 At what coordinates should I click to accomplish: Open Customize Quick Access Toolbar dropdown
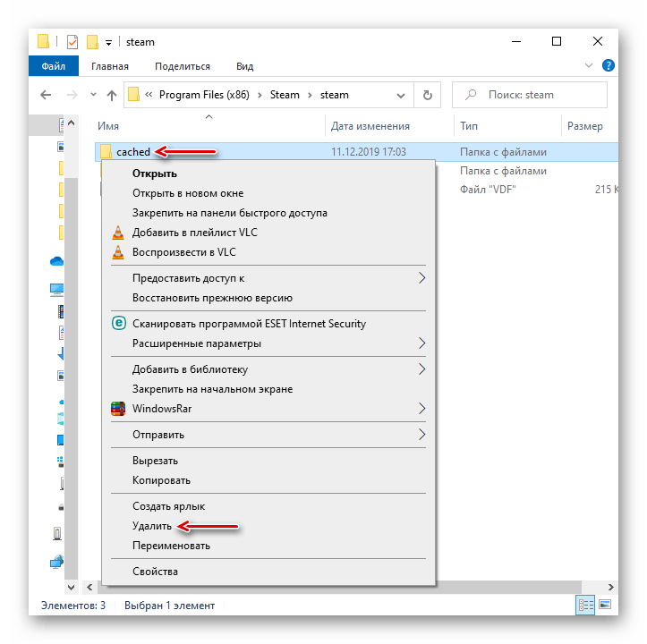pos(108,43)
